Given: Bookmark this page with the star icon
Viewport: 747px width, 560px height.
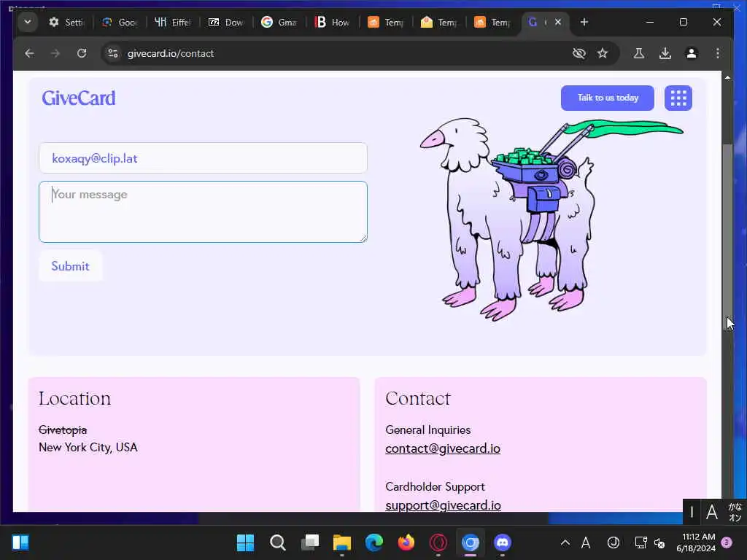Looking at the screenshot, I should (x=603, y=53).
